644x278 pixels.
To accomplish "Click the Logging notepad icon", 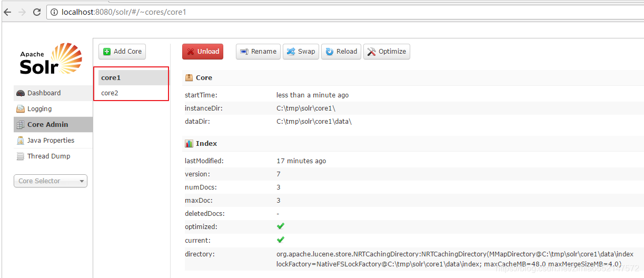I will click(x=21, y=109).
